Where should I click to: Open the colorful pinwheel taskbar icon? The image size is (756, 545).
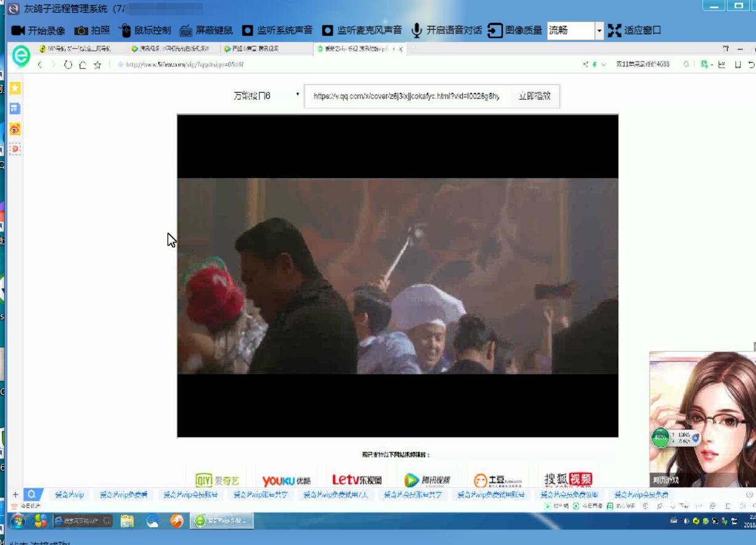coord(41,521)
